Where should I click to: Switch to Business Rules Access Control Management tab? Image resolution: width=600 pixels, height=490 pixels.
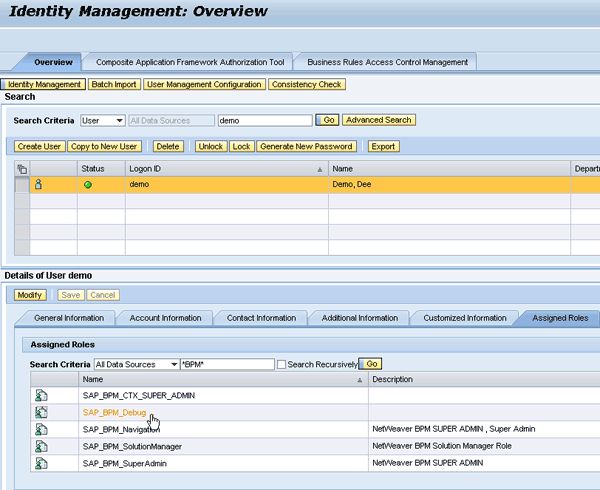387,62
